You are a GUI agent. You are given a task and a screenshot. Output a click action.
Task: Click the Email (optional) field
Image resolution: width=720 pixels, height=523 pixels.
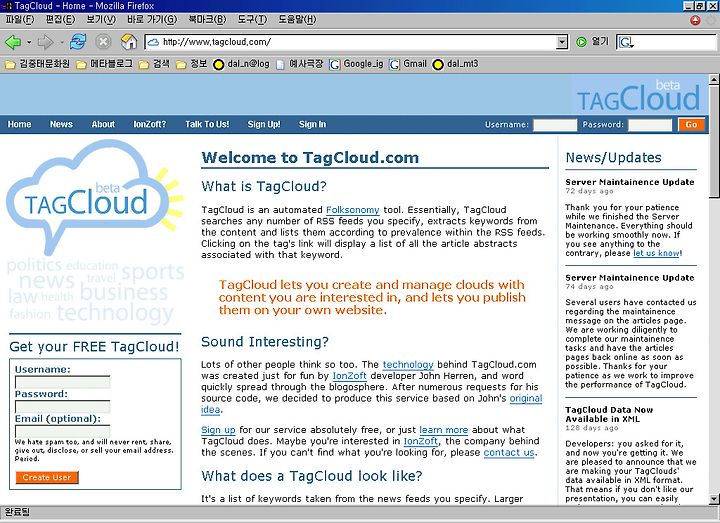click(62, 431)
